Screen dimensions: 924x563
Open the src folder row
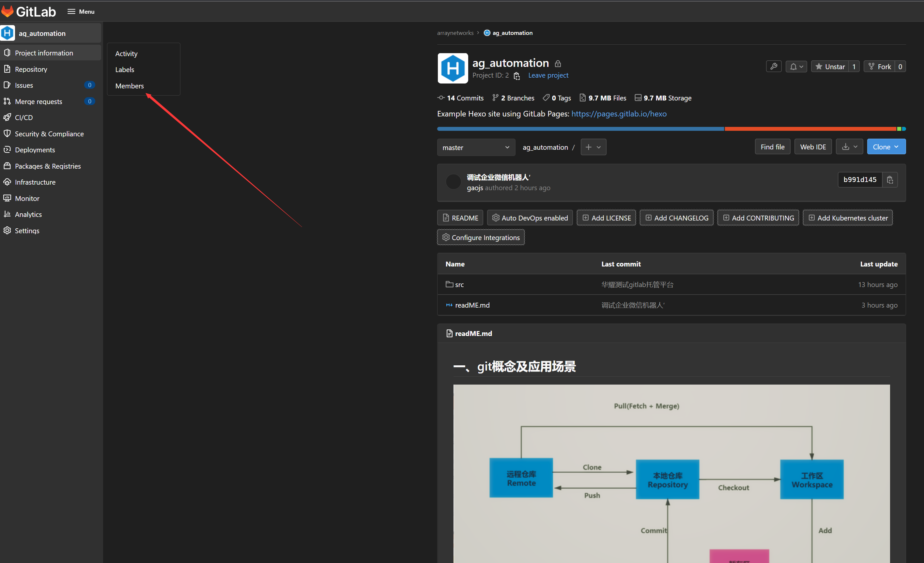[x=459, y=284]
